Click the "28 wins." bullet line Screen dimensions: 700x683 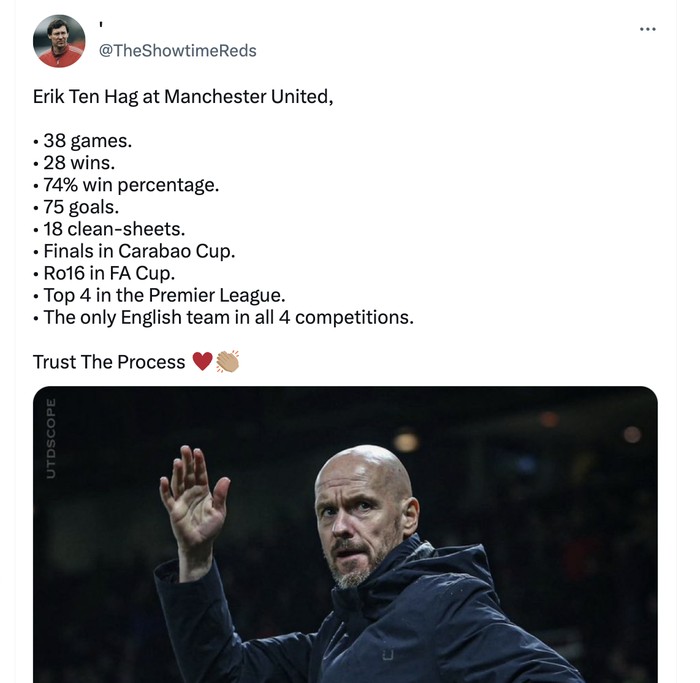[79, 163]
